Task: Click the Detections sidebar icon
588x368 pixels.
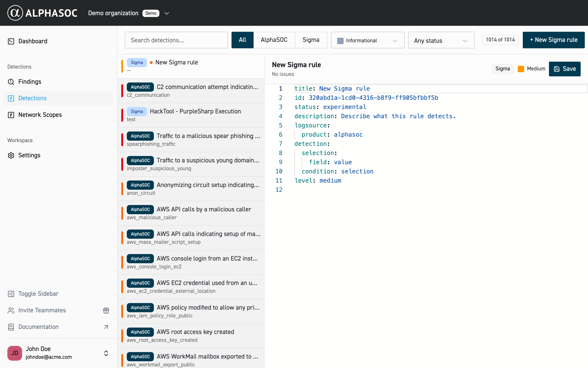Action: (x=11, y=98)
